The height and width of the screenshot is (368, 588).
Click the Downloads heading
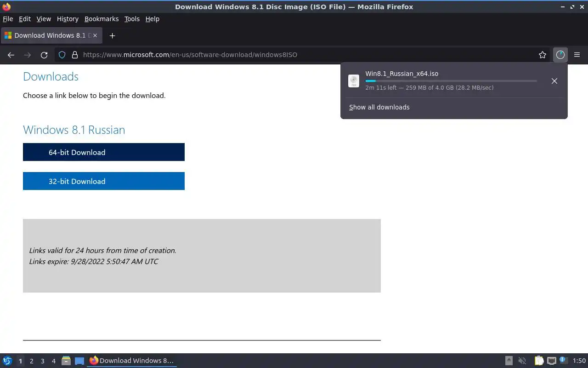point(51,76)
